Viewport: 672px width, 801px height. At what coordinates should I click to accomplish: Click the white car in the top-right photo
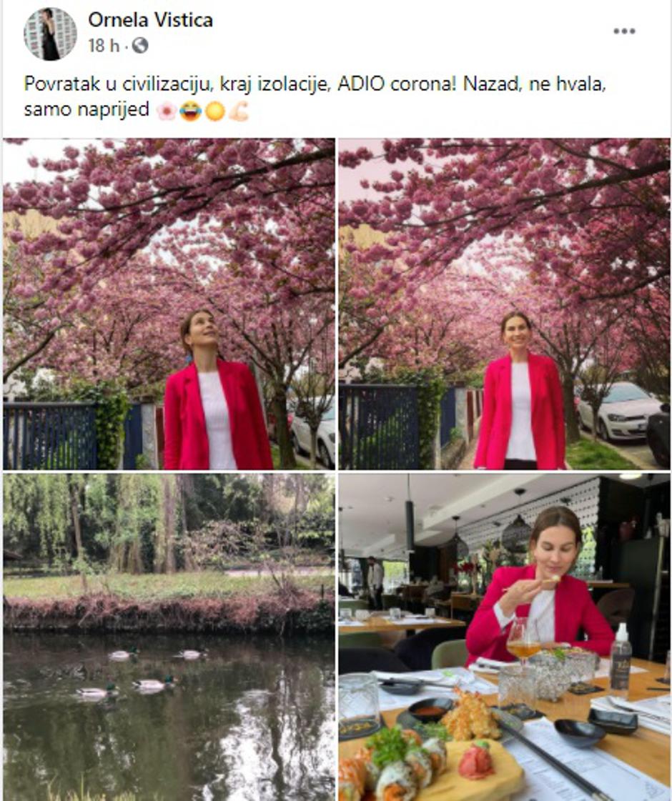pyautogui.click(x=619, y=410)
